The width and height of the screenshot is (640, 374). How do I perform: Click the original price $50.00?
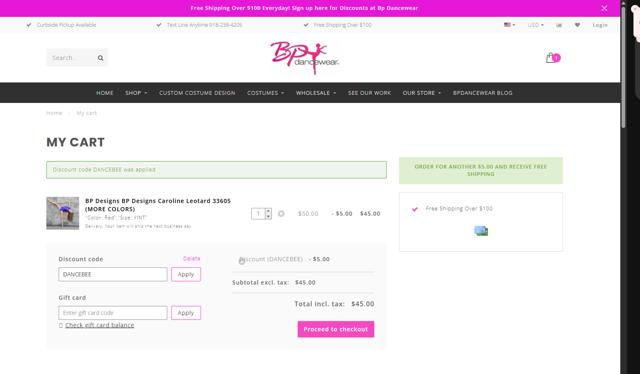tap(308, 214)
